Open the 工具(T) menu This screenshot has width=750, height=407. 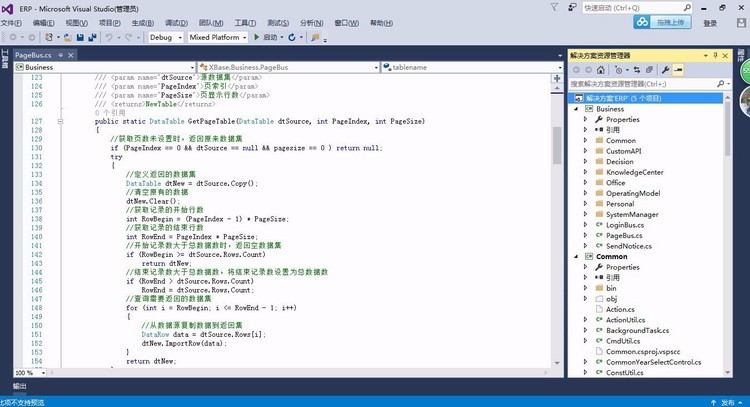click(x=245, y=23)
